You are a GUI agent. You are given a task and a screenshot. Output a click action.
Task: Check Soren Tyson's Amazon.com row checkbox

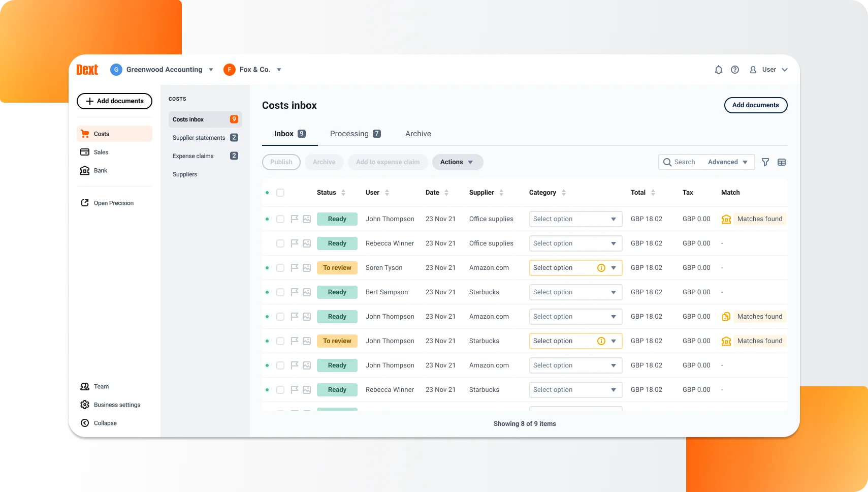(x=280, y=267)
